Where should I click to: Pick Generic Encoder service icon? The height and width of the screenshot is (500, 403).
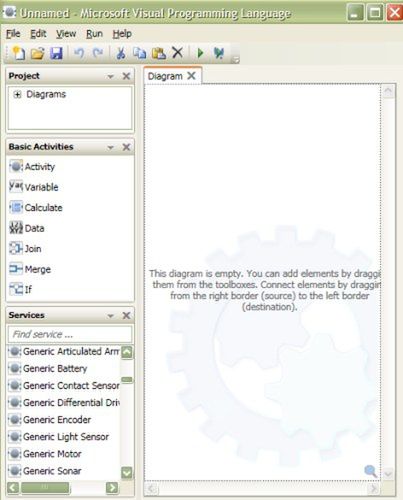15,419
